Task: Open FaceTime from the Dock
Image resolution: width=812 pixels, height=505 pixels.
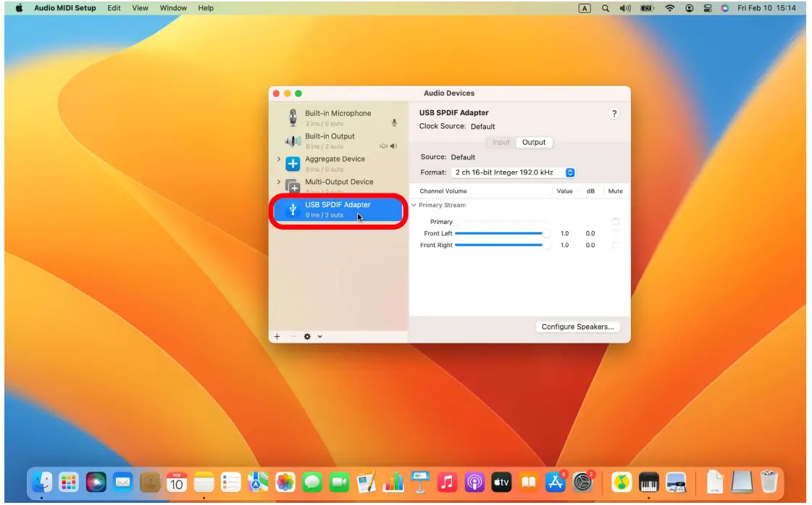Action: tap(339, 483)
